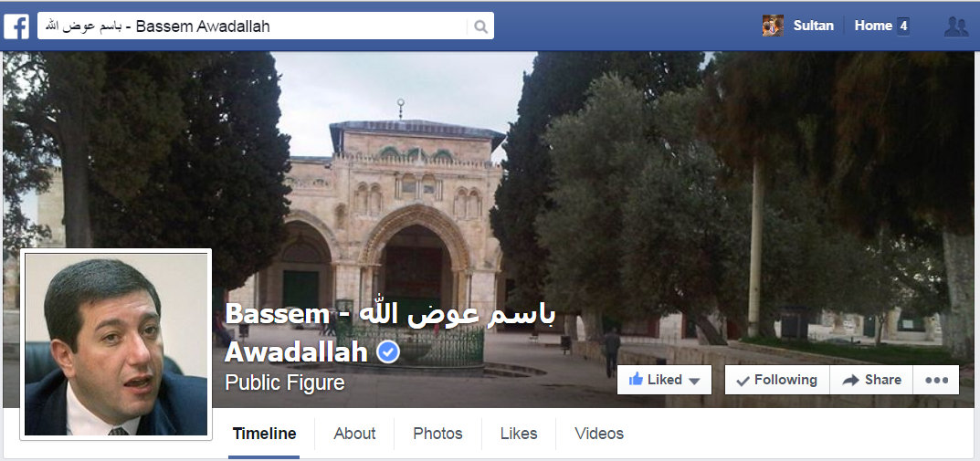Image resolution: width=980 pixels, height=461 pixels.
Task: Open Bassem Awadallah's profile picture
Action: click(x=116, y=344)
